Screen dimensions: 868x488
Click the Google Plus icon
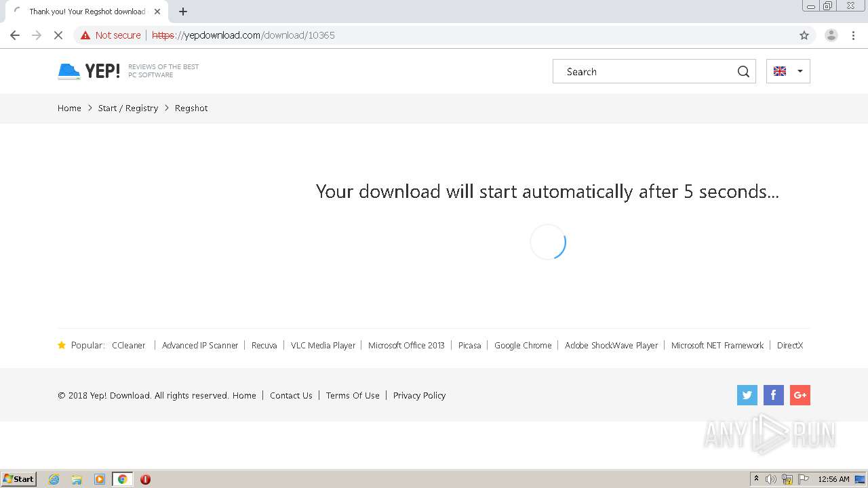click(800, 395)
